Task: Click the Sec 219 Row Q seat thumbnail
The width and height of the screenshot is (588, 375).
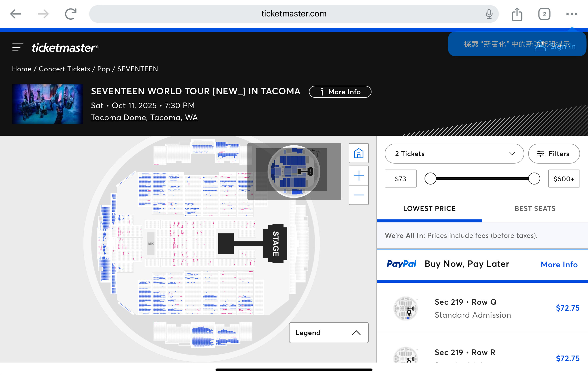Action: 406,309
